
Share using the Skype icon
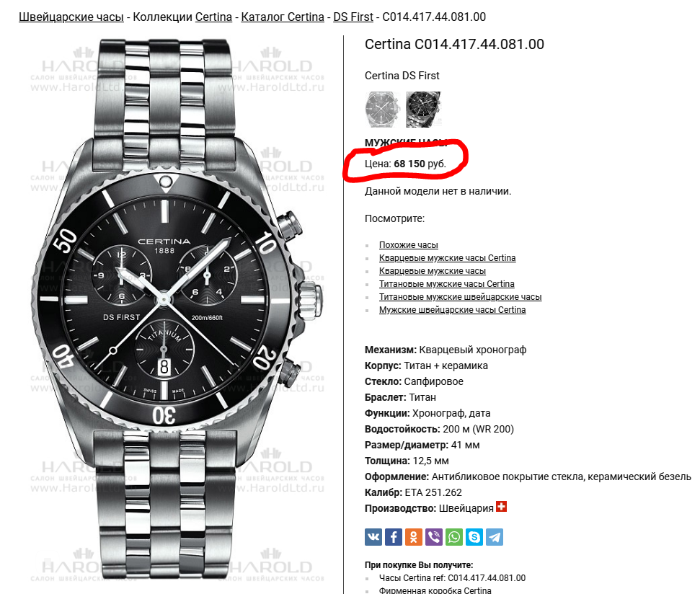[474, 537]
